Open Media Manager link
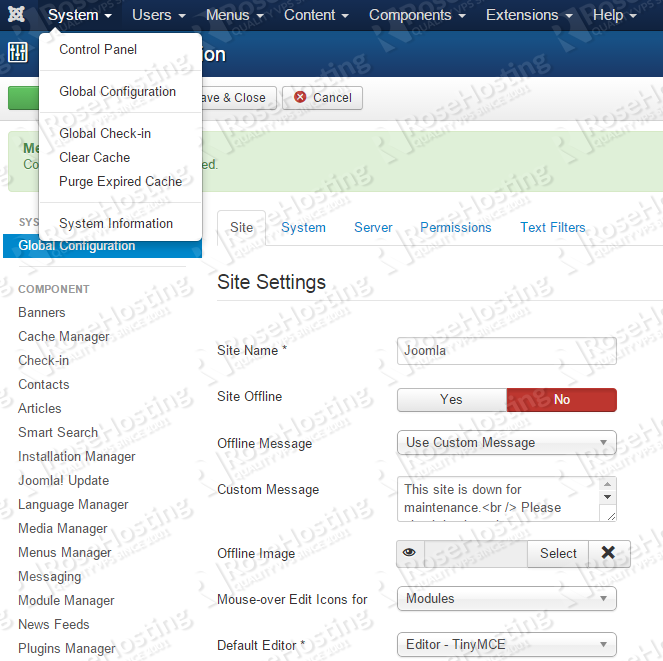Viewport: 663px width, 661px height. point(63,529)
